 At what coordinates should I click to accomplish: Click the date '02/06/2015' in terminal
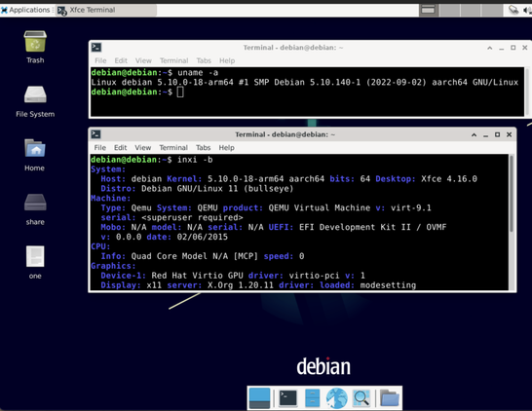(x=203, y=237)
